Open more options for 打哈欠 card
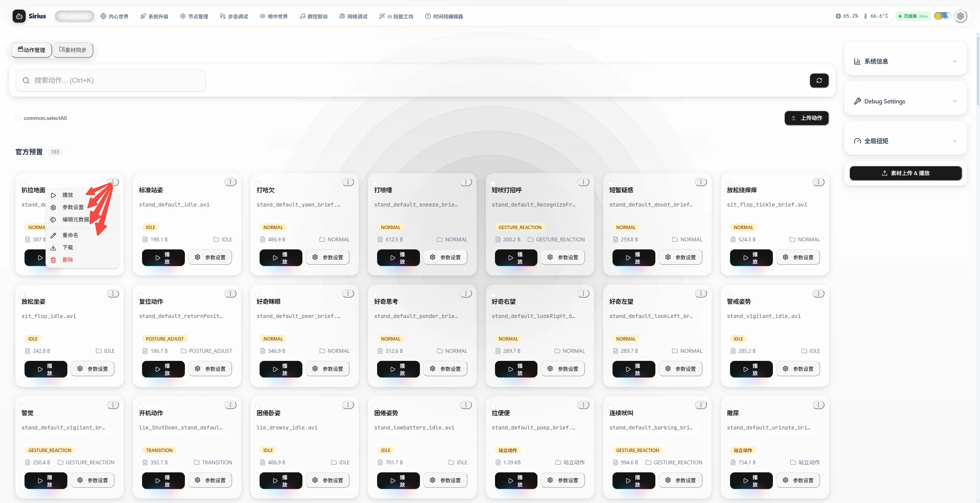This screenshot has height=503, width=980. [x=348, y=182]
